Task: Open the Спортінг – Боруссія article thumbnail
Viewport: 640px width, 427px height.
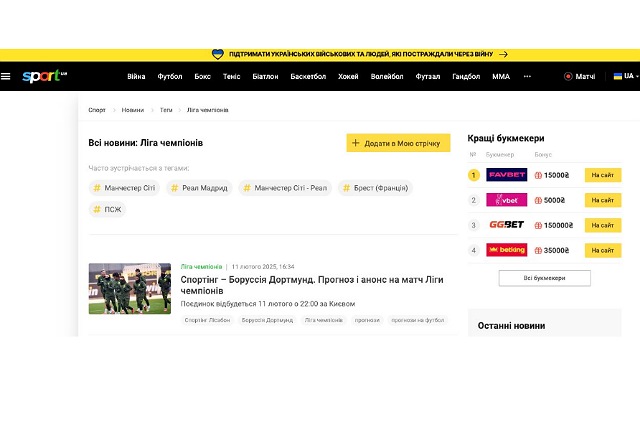Action: click(129, 288)
